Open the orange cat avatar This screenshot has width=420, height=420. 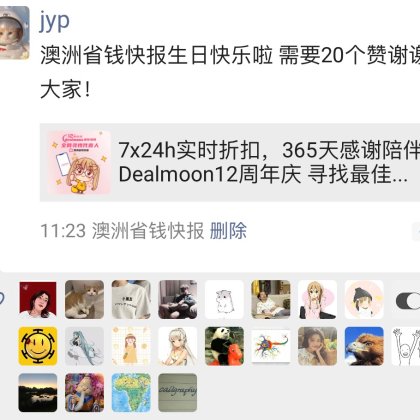tap(84, 300)
